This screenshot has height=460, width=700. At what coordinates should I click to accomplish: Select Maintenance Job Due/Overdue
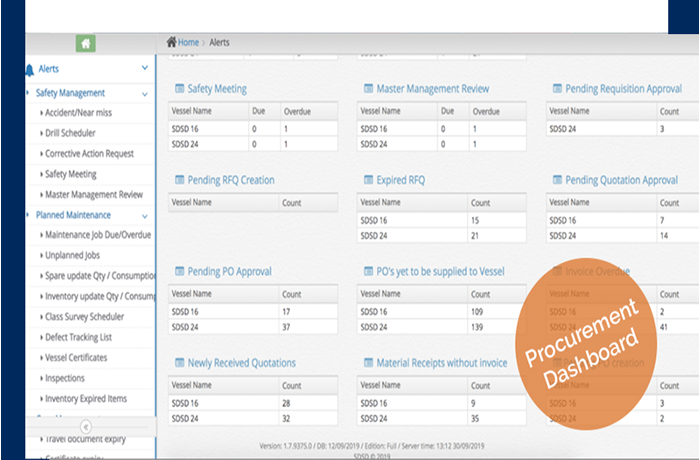pos(98,235)
